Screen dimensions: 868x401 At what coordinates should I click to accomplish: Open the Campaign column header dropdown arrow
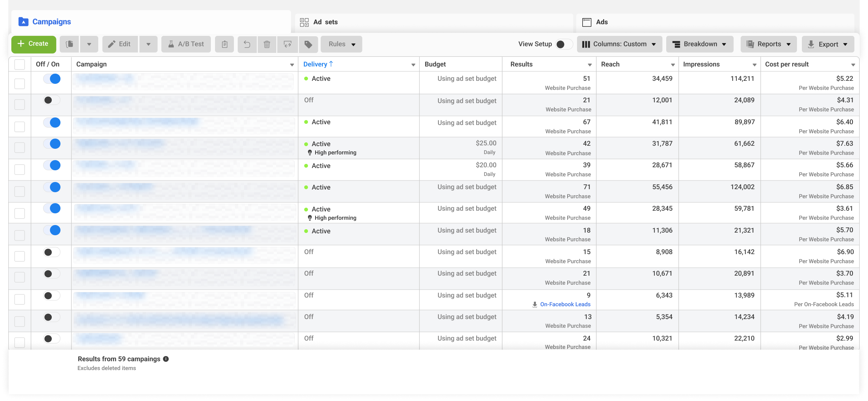click(292, 65)
